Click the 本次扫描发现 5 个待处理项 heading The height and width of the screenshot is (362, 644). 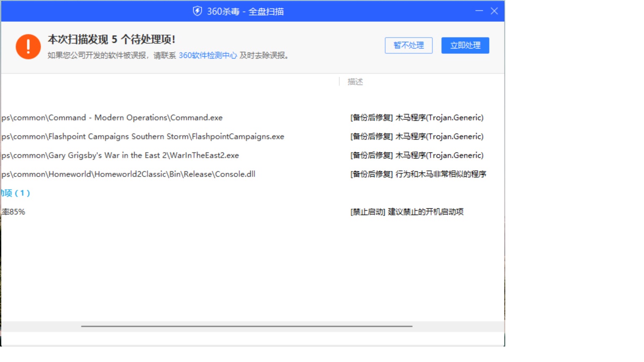click(x=112, y=39)
